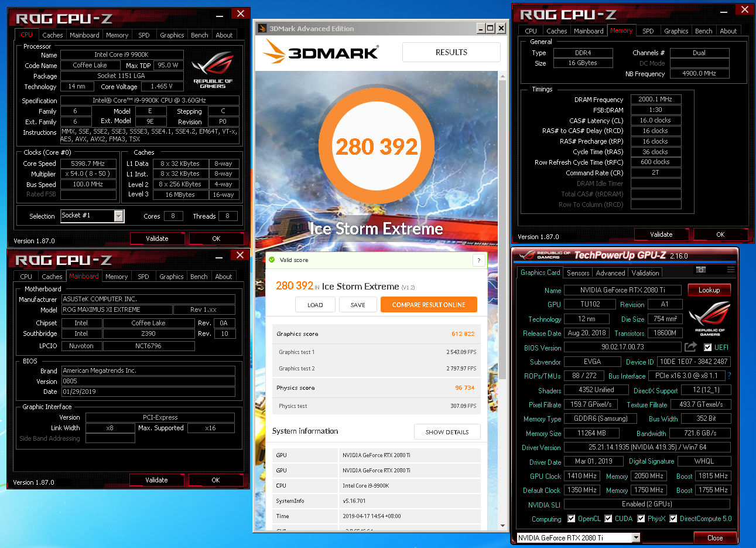Screen dimensions: 756x548
Task: Click the Physics score value 96 734
Action: 465,388
